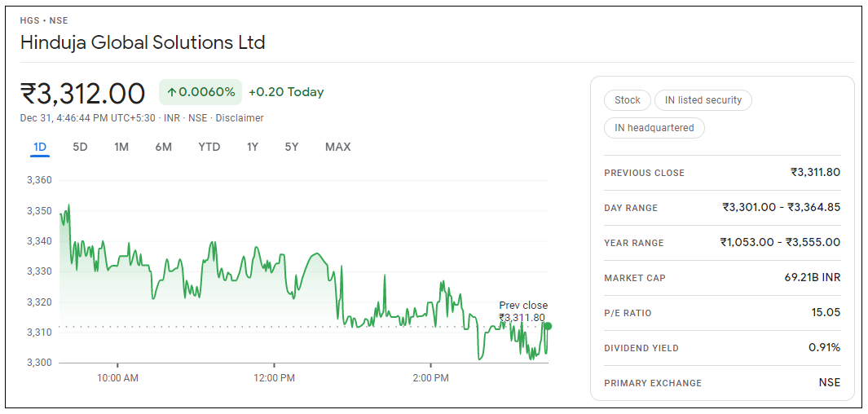This screenshot has width=868, height=414.
Task: Click the 0.91% dividend yield value
Action: tap(824, 348)
